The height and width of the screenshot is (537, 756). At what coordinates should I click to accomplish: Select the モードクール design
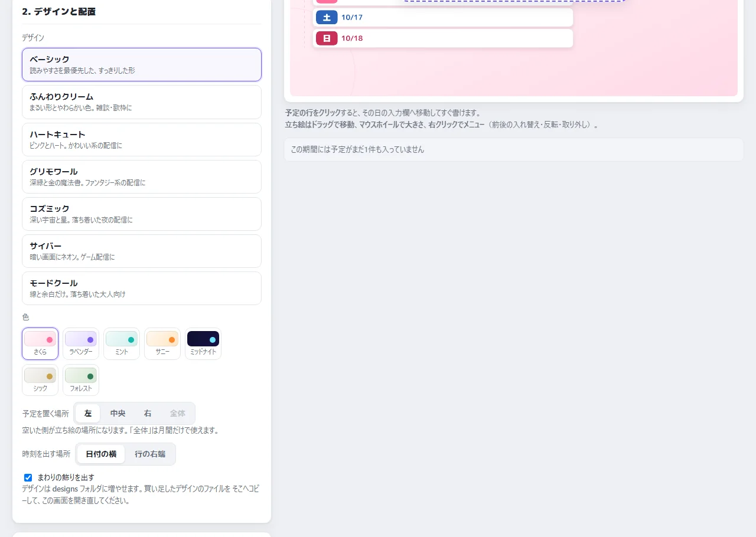(142, 288)
